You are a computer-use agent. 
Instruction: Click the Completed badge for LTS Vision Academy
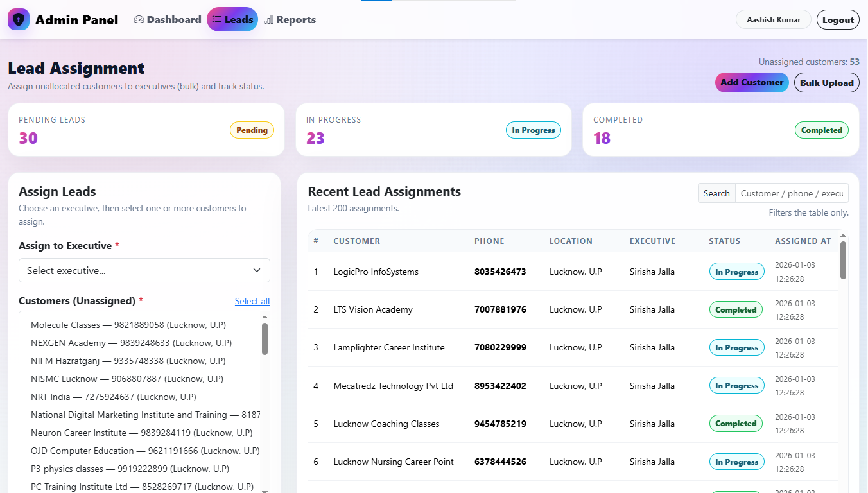coord(736,309)
